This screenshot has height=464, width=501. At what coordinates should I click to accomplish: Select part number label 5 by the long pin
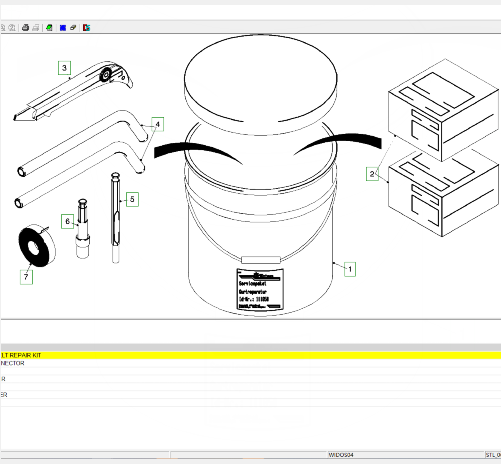132,199
